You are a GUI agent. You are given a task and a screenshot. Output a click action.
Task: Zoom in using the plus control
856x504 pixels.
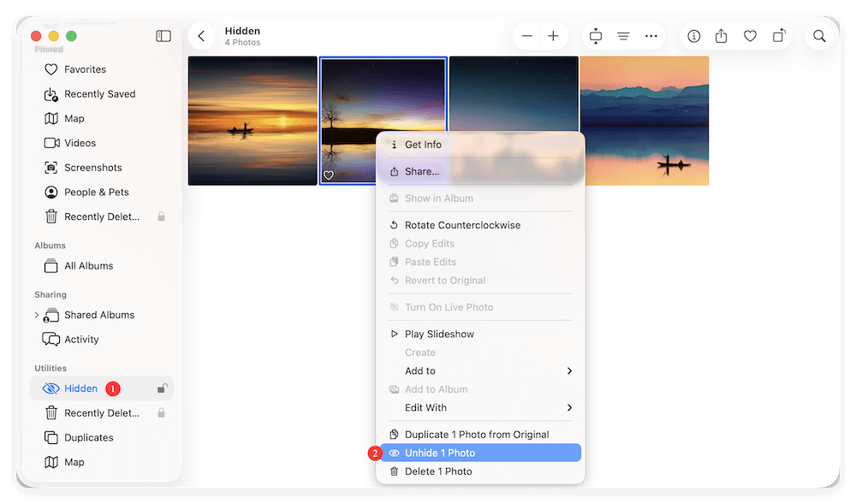[x=553, y=36]
